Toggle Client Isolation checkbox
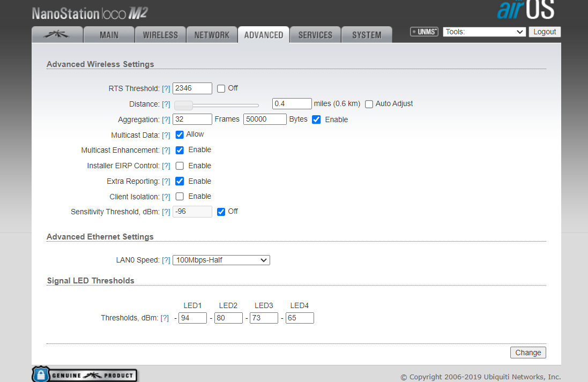 coord(180,197)
